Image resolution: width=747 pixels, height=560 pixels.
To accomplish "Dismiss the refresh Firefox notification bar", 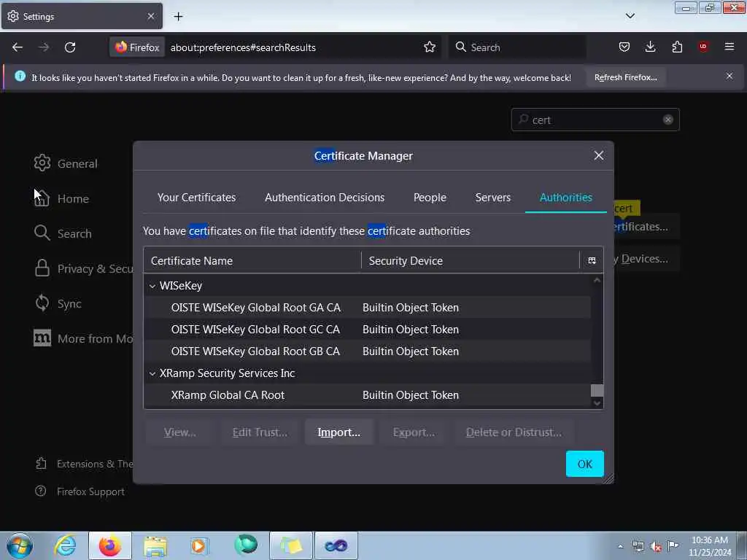I will pyautogui.click(x=729, y=76).
